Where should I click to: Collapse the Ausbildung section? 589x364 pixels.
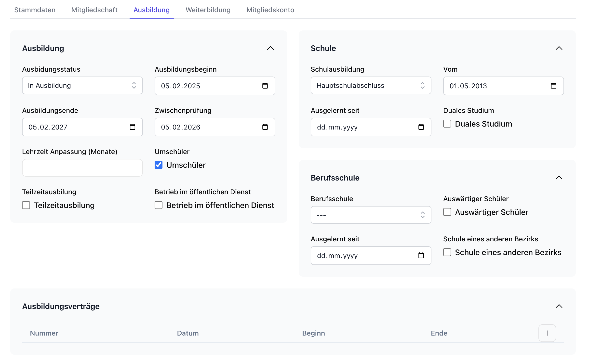tap(270, 48)
